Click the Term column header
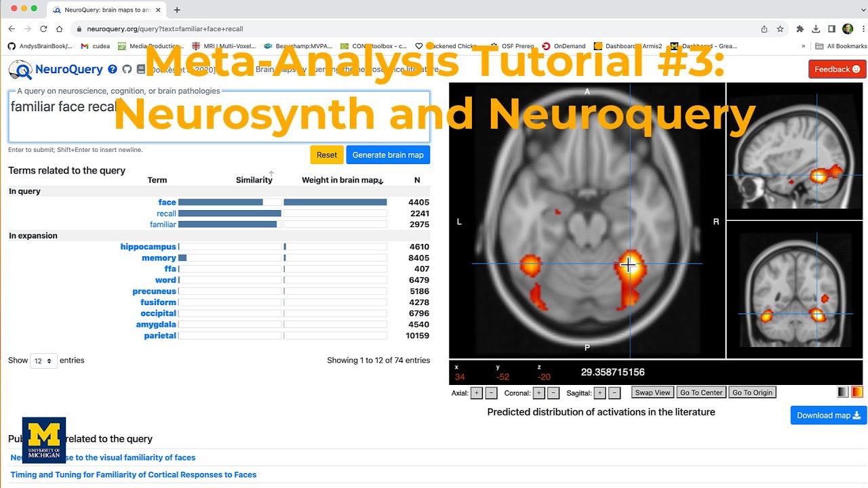This screenshot has width=868, height=488. coord(157,180)
